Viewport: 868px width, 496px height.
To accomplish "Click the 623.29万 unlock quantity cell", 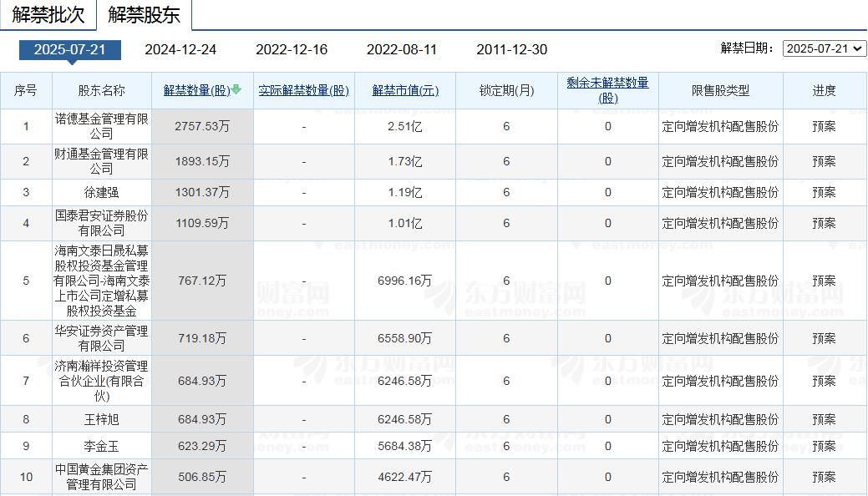I will coord(202,446).
